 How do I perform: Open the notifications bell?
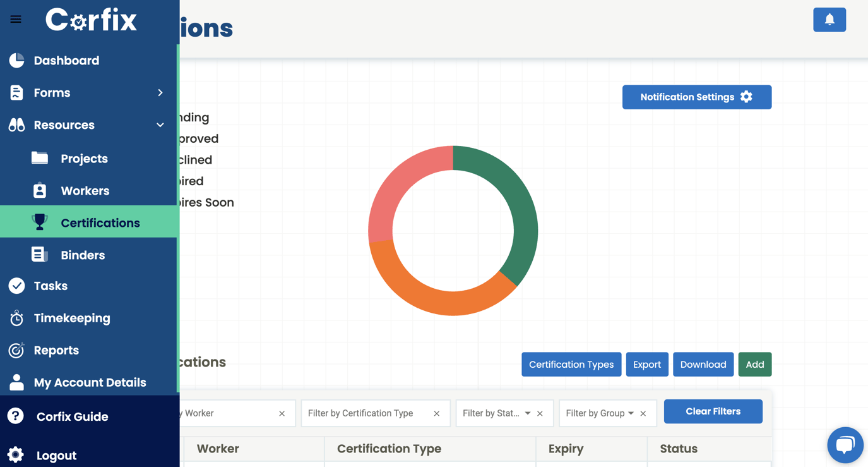click(x=829, y=20)
